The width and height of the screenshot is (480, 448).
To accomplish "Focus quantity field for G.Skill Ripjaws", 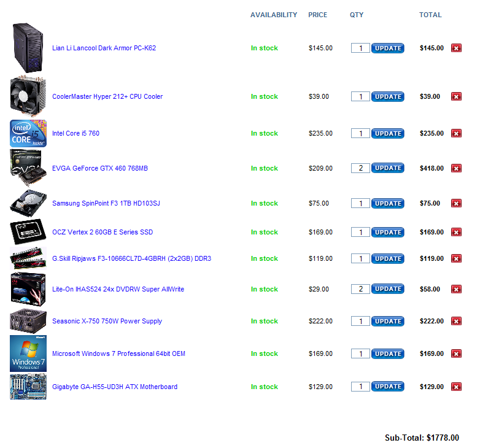I will point(360,258).
